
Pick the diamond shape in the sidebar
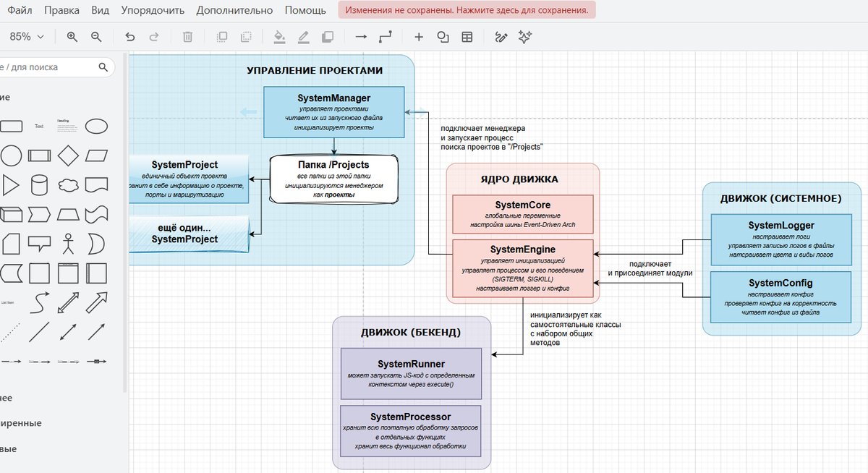tap(68, 155)
